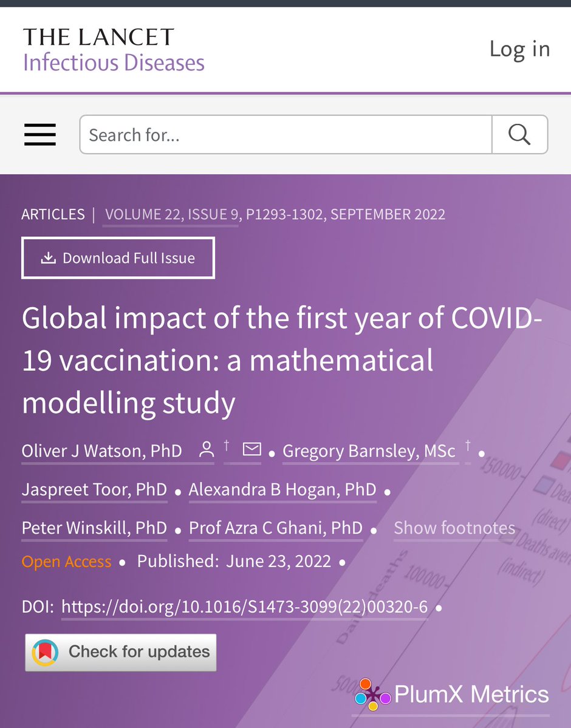
Task: Select author Peter Winskill, PhD
Action: point(94,528)
